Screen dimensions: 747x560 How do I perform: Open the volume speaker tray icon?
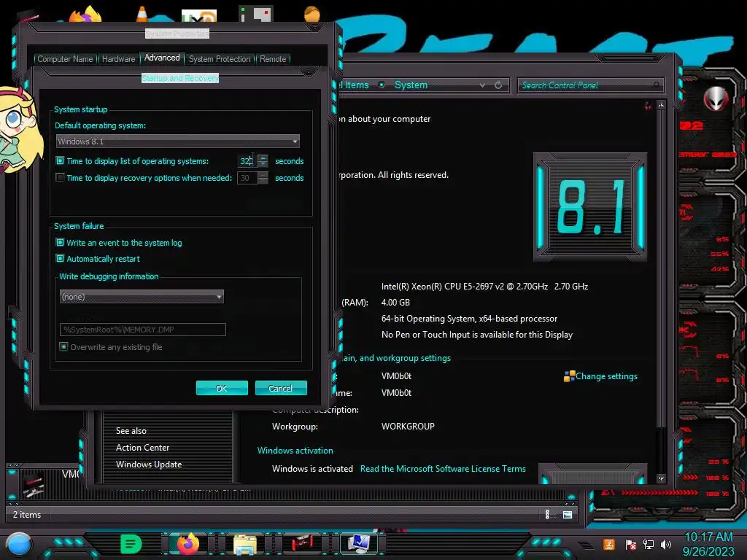[x=666, y=544]
